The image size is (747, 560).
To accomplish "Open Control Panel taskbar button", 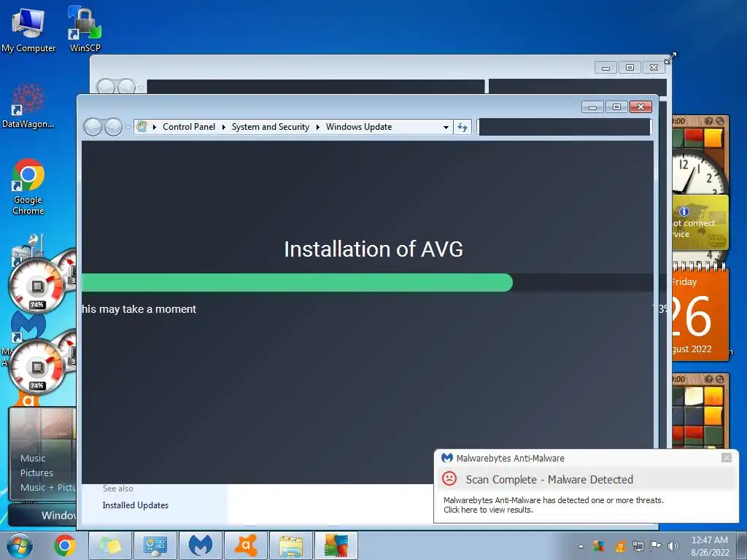I will (x=155, y=545).
